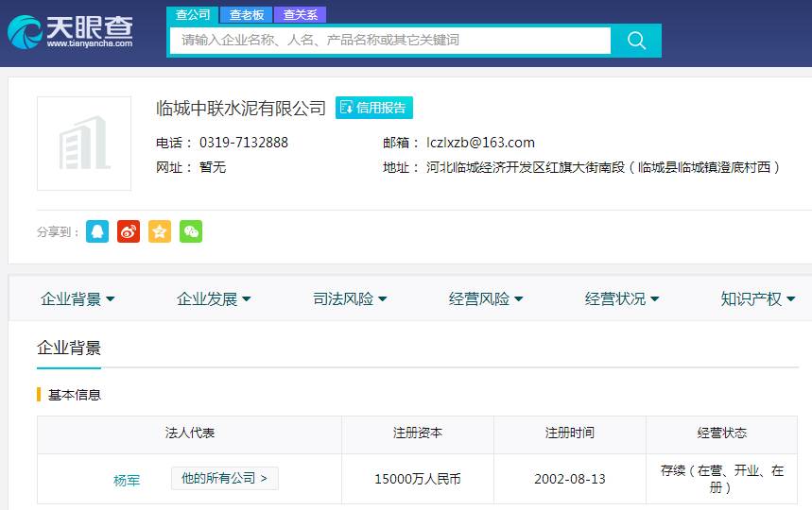Expand the 司法风险 dropdown menu
Image resolution: width=812 pixels, height=510 pixels.
click(x=350, y=298)
